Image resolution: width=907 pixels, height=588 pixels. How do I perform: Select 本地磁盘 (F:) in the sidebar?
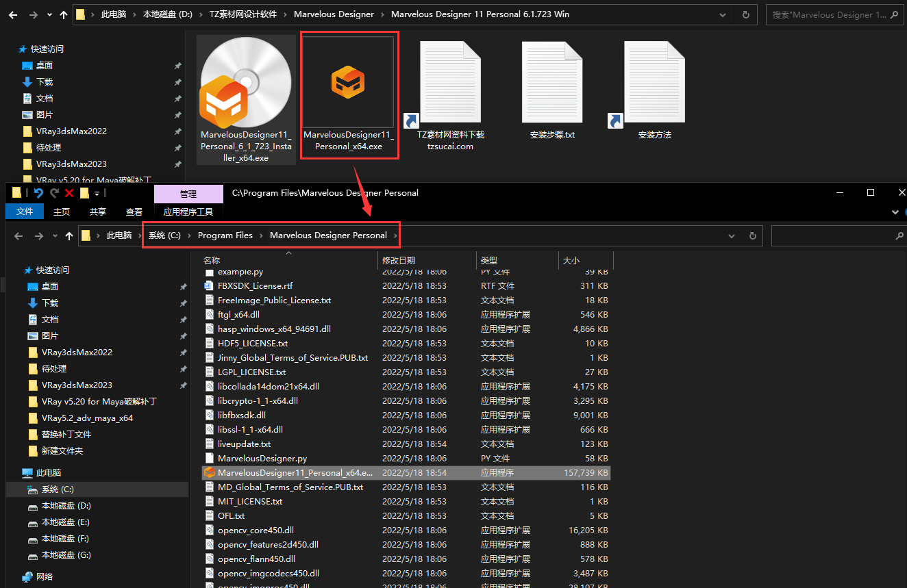66,539
